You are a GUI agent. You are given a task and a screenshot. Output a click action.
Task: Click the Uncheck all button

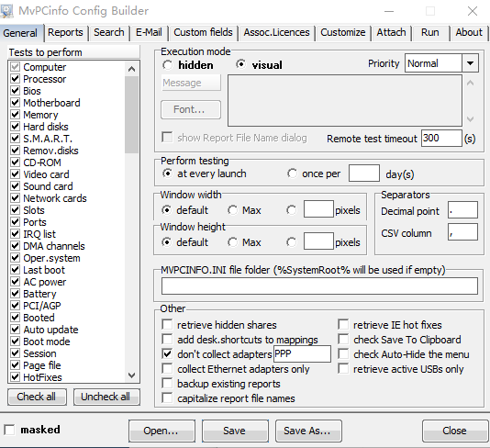tap(106, 397)
